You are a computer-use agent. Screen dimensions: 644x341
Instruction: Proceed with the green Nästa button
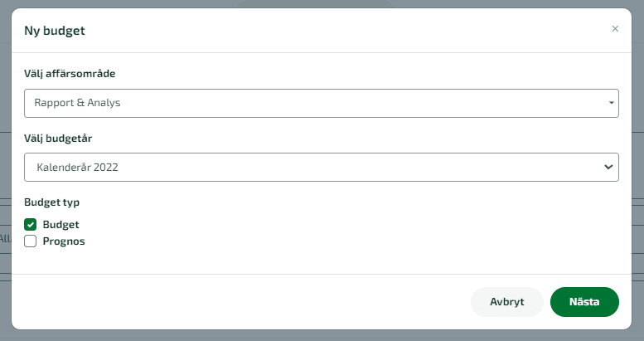pos(584,302)
